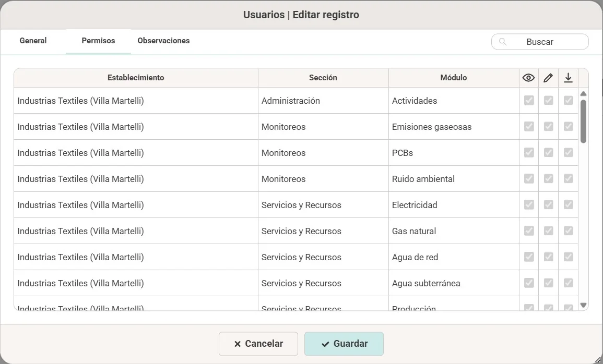Screen dimensions: 603x364
Task: Toggle download checkbox for Emisiones gaseosas row
Action: pos(568,126)
